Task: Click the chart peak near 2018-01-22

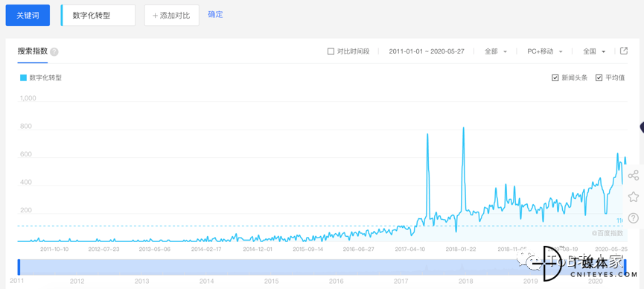Action: [463, 128]
